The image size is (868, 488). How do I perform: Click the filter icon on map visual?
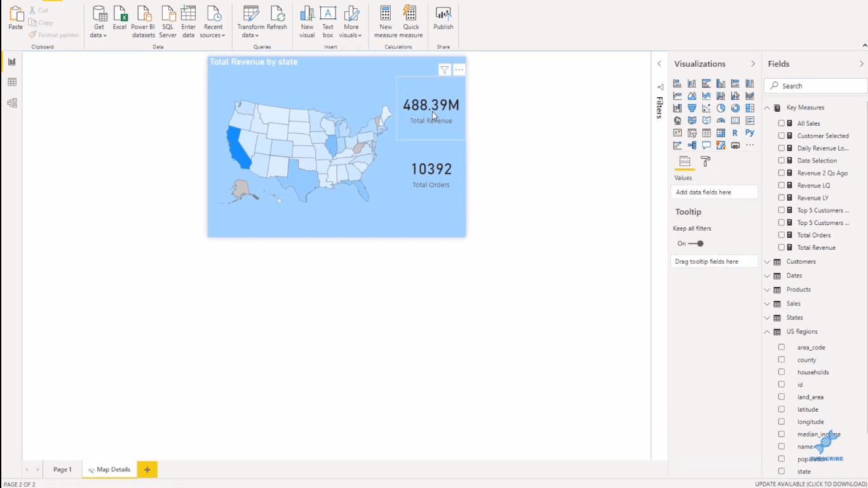point(445,70)
